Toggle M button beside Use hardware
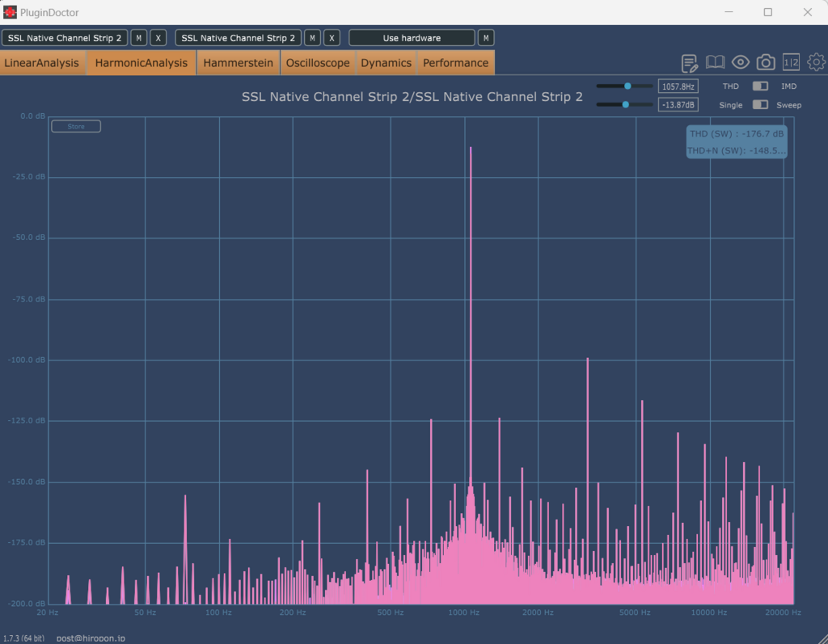 point(486,38)
